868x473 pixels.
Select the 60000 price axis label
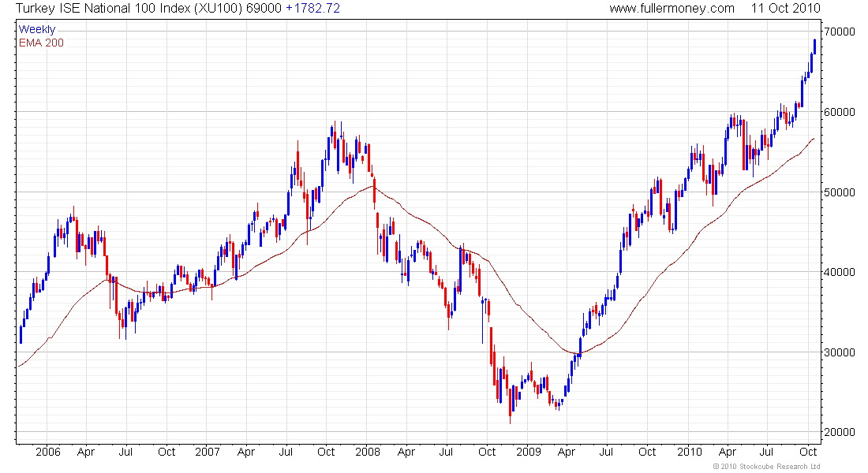pyautogui.click(x=840, y=112)
